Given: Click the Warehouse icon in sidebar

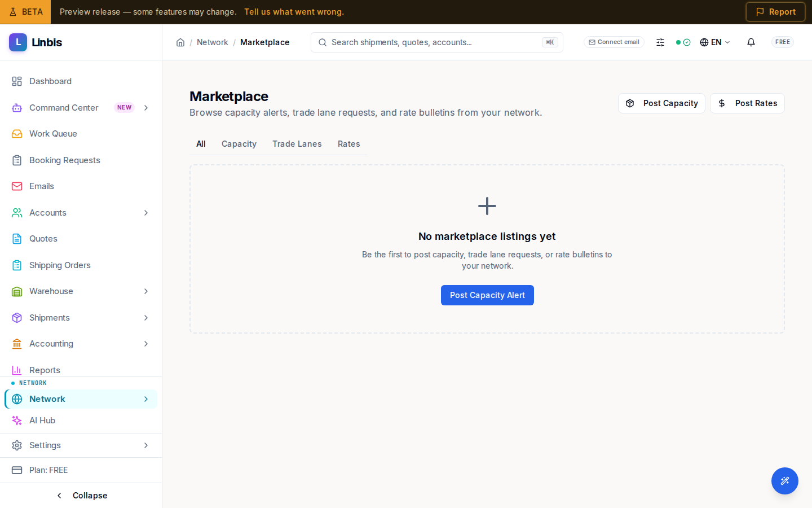Looking at the screenshot, I should tap(17, 291).
